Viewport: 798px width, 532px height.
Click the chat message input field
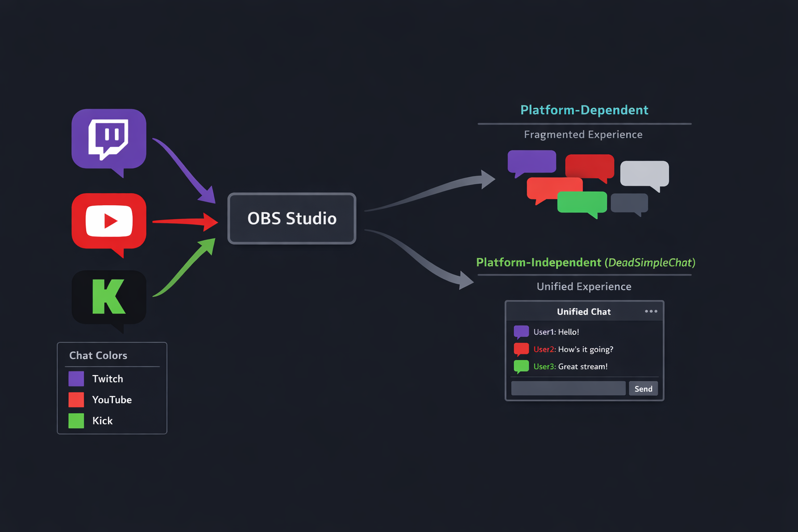point(568,389)
